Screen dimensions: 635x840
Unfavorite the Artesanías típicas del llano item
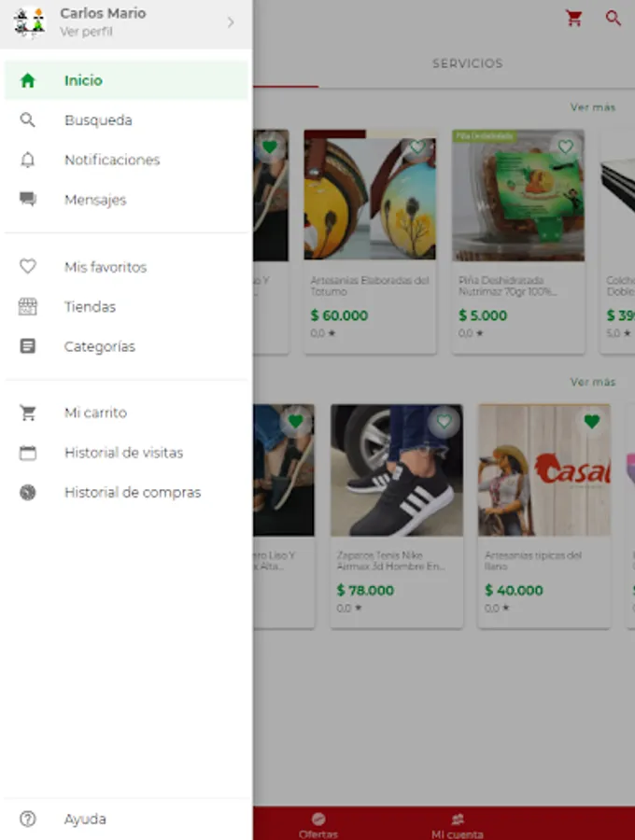coord(591,422)
